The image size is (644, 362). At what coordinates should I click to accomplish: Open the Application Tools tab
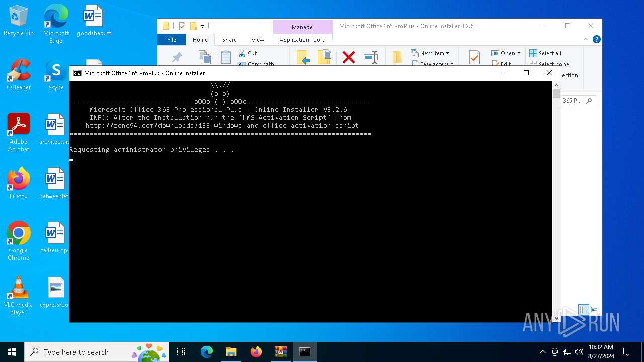302,40
